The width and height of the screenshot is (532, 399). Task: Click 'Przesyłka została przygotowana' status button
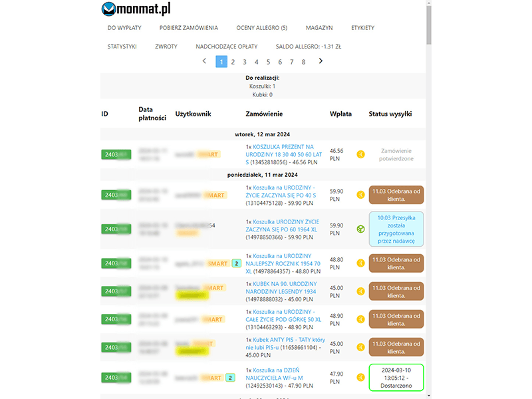[396, 229]
